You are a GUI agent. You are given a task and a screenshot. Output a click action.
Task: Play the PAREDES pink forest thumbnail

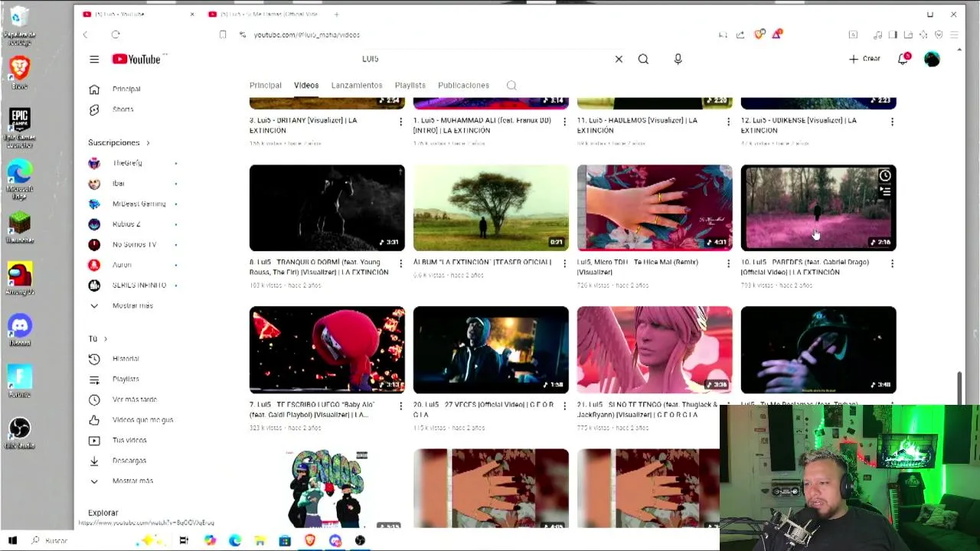(x=818, y=207)
